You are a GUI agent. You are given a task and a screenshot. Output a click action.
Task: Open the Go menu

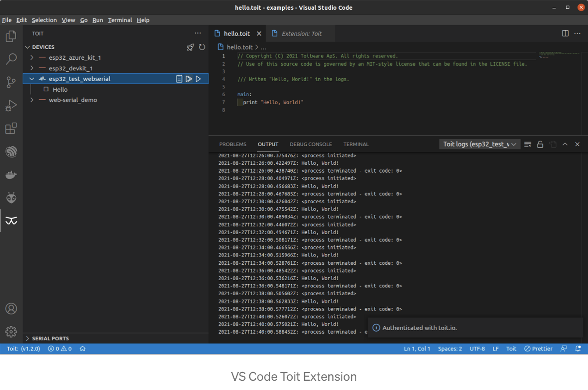pos(84,20)
